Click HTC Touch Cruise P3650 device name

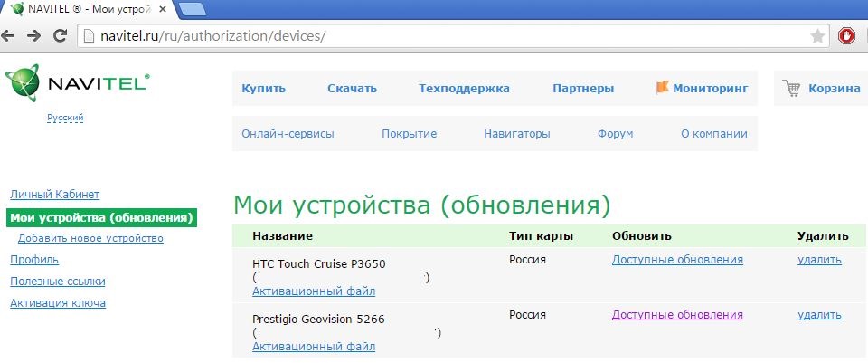pyautogui.click(x=319, y=263)
